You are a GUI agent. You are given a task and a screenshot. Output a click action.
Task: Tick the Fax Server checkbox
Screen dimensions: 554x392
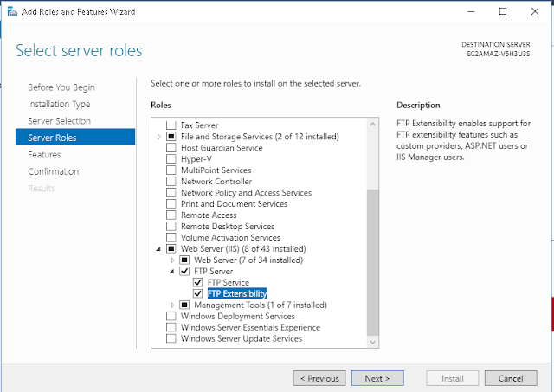pyautogui.click(x=171, y=125)
